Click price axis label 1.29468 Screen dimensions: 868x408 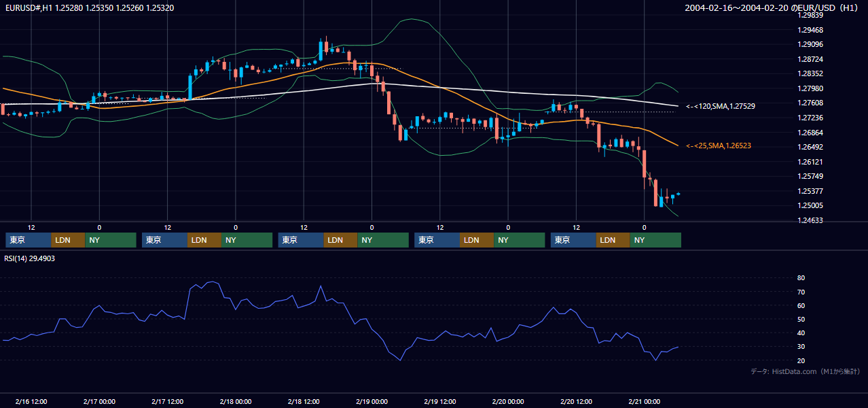810,30
